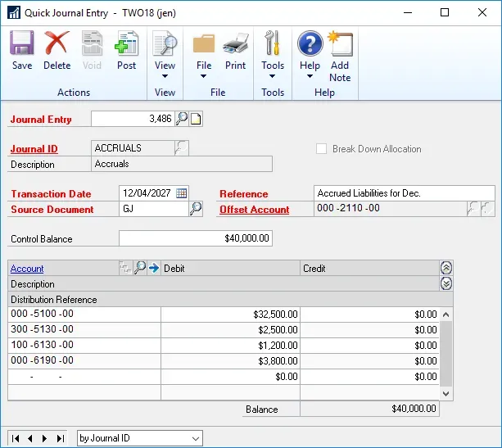Screen dimensions: 502x448
Task: Go to next record in navigation bar
Action: point(45,438)
